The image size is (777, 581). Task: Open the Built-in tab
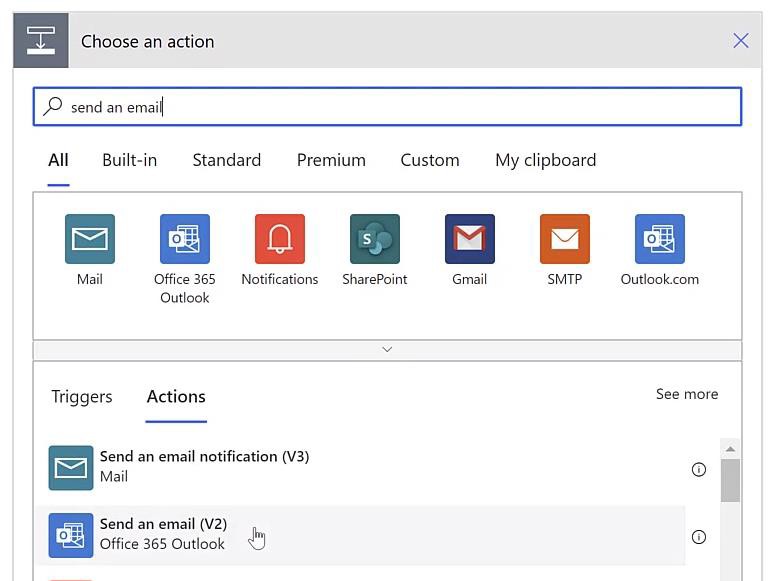click(129, 161)
